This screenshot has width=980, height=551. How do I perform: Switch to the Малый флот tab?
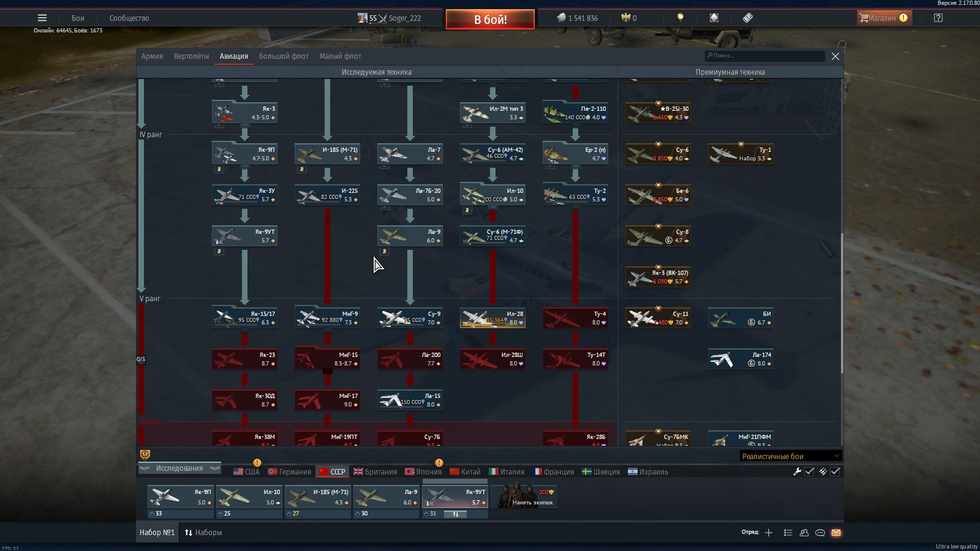click(341, 56)
